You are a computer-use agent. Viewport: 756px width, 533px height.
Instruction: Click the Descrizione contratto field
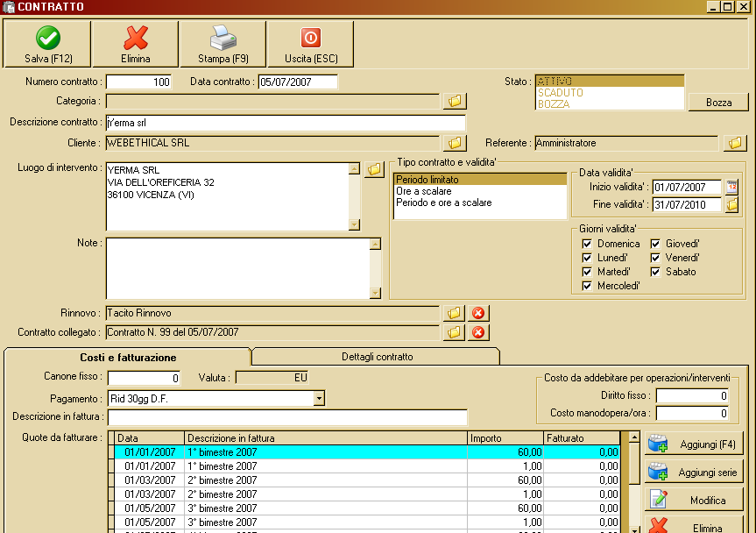coord(286,123)
